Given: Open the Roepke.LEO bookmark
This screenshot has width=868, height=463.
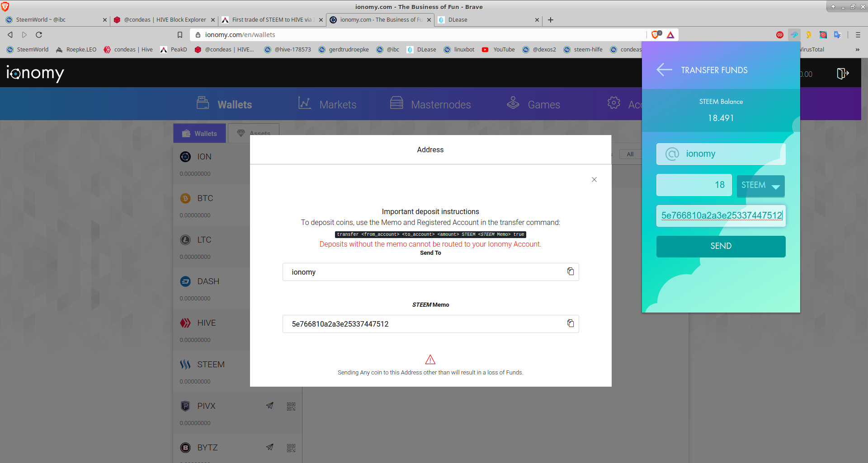Looking at the screenshot, I should pyautogui.click(x=76, y=50).
